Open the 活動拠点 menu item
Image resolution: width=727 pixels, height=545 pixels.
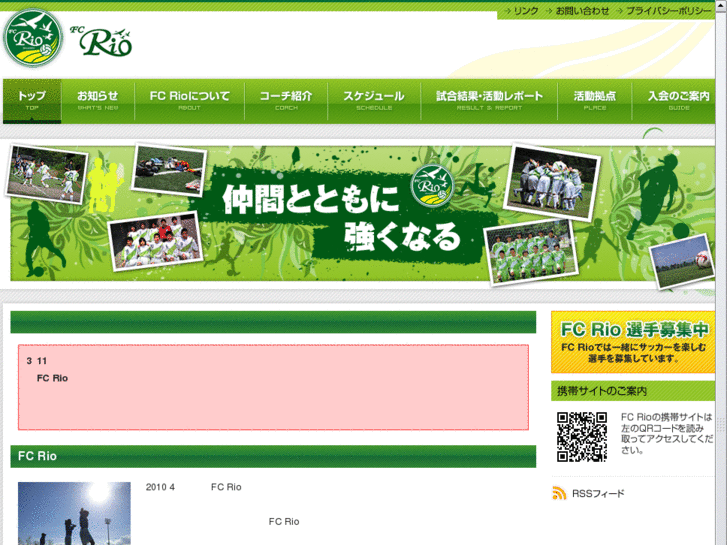[595, 101]
